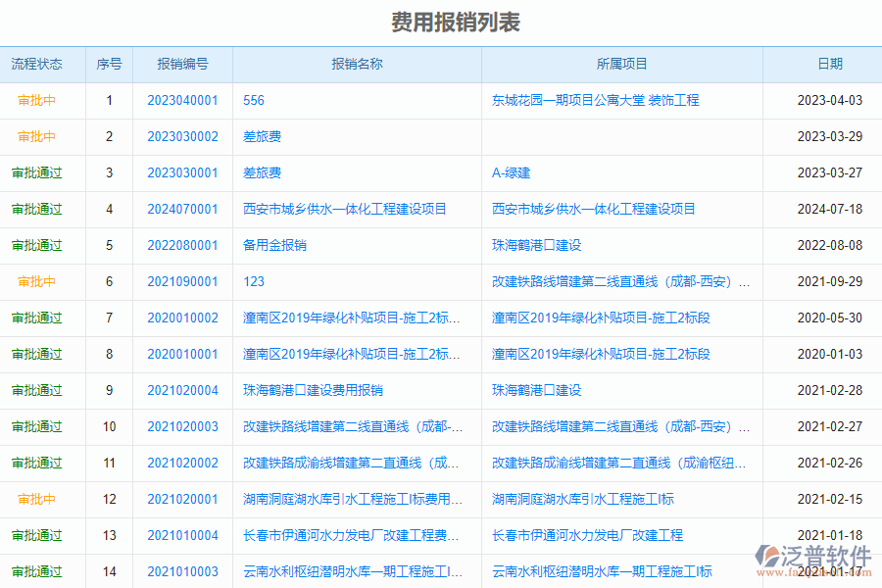Open reimbursement number 2023040001
This screenshot has height=588, width=882.
click(x=181, y=100)
